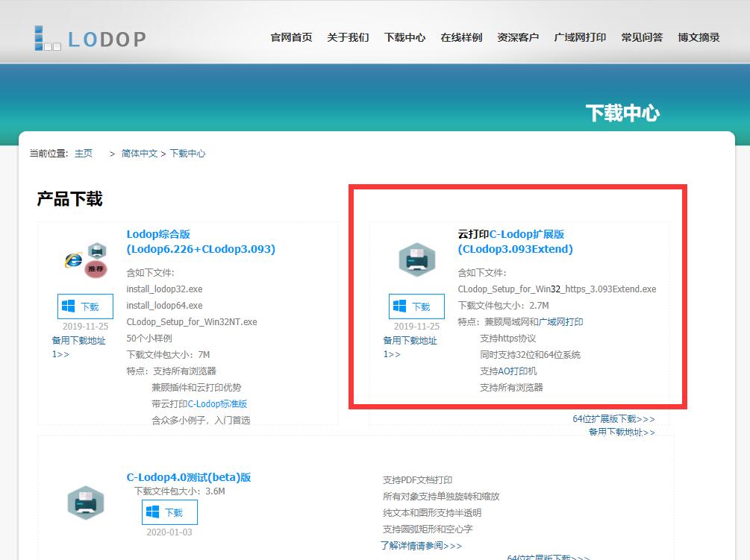This screenshot has width=750, height=560.
Task: Open the 在线样例 navigation item
Action: 461,37
